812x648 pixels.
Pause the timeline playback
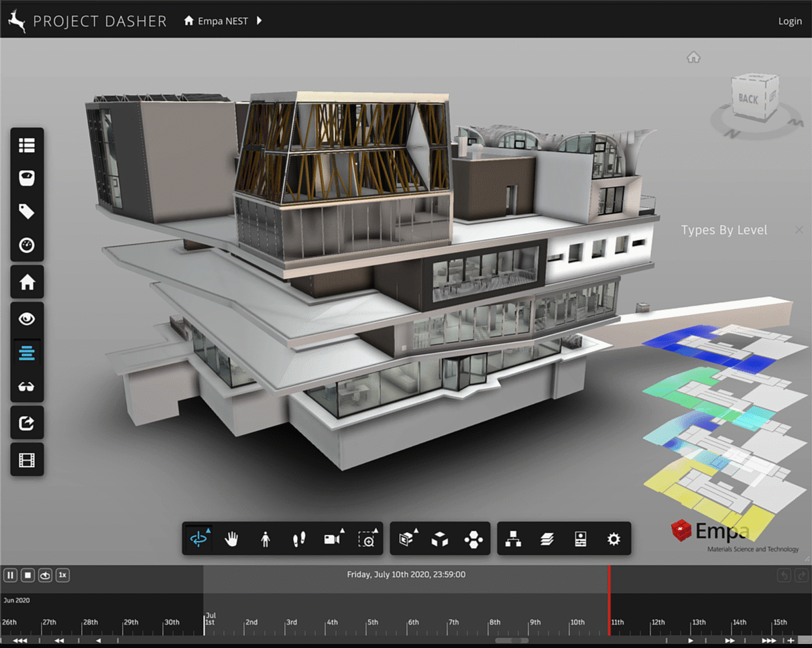point(10,575)
